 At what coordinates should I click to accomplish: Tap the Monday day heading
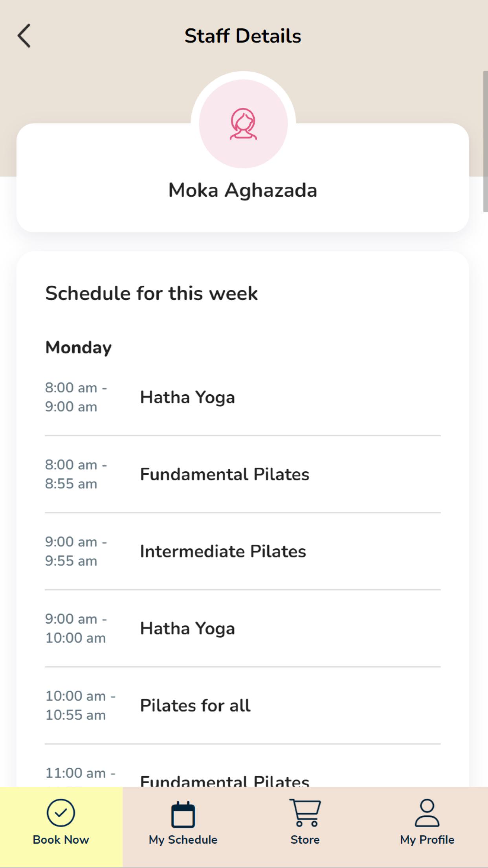pos(79,348)
